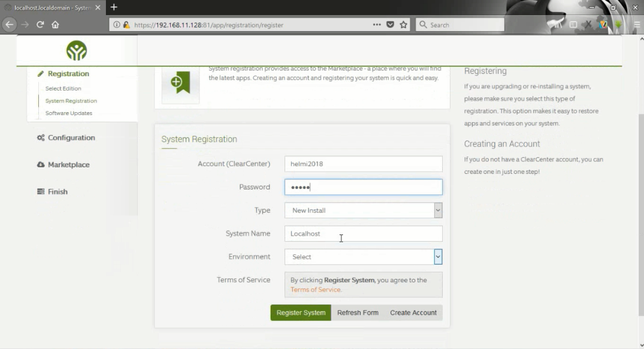
Task: Close the localhost.localdomain tab
Action: [98, 7]
